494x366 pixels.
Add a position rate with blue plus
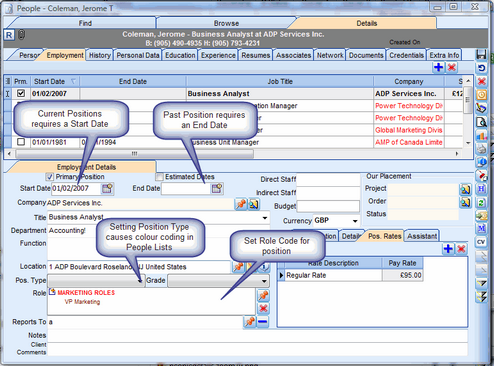pyautogui.click(x=448, y=249)
